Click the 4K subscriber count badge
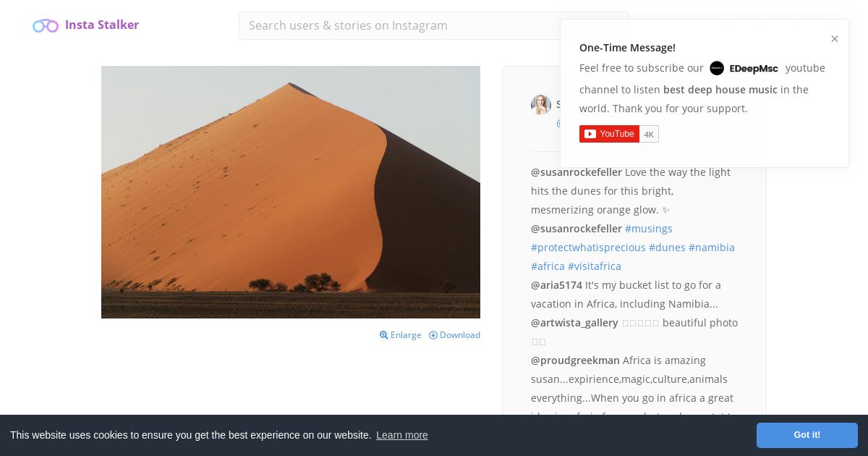This screenshot has width=868, height=456. point(649,135)
